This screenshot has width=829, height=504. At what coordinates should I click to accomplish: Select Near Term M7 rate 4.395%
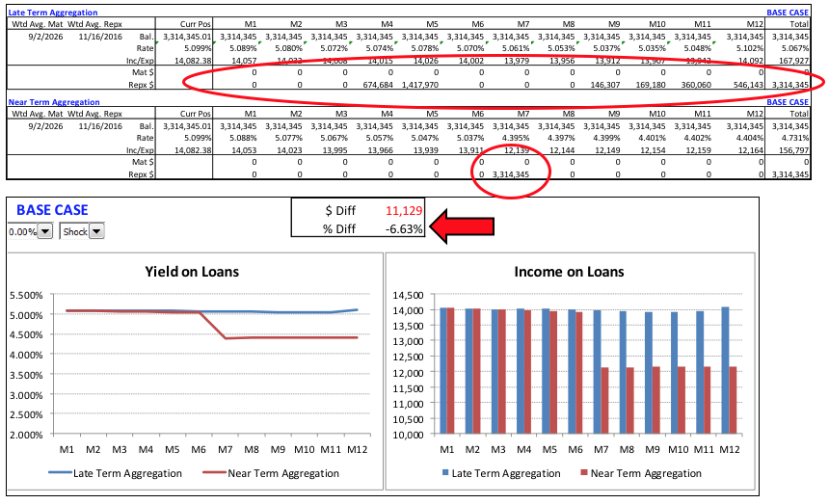[x=516, y=138]
